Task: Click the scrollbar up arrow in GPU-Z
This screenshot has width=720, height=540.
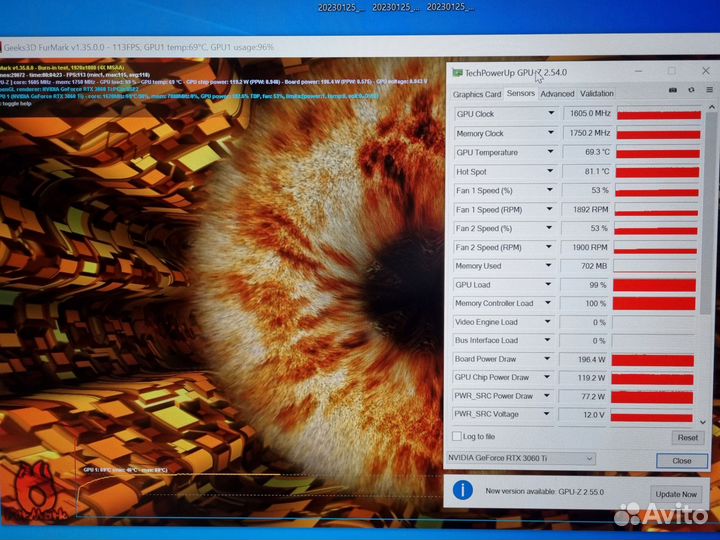Action: 711,107
